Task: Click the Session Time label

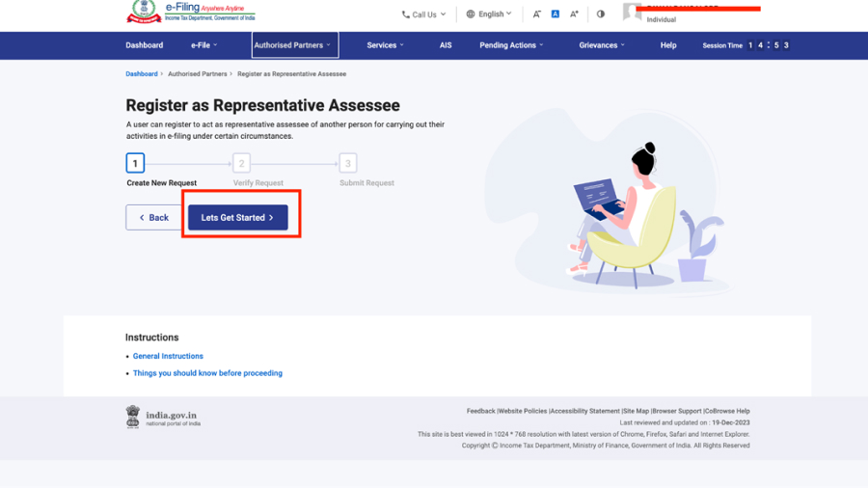Action: [722, 46]
